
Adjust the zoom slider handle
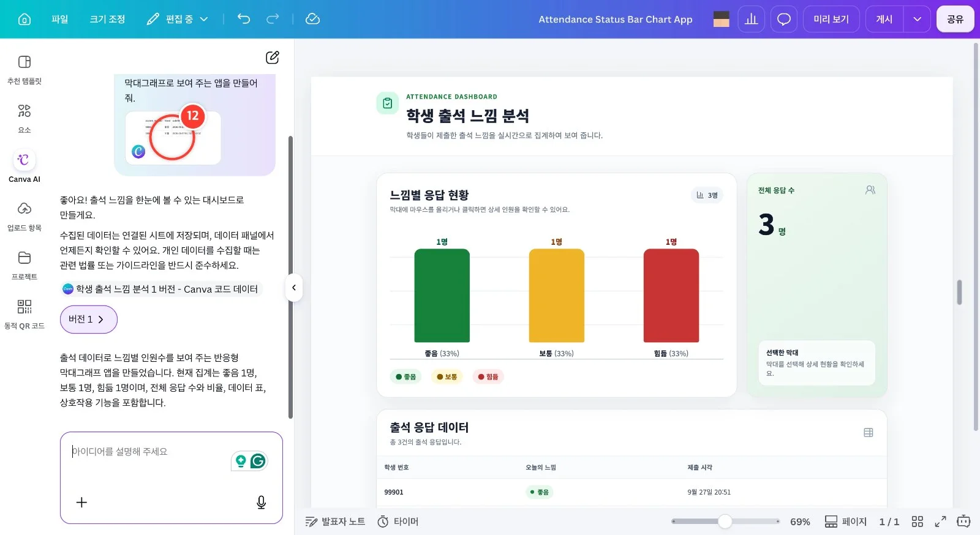tap(725, 522)
